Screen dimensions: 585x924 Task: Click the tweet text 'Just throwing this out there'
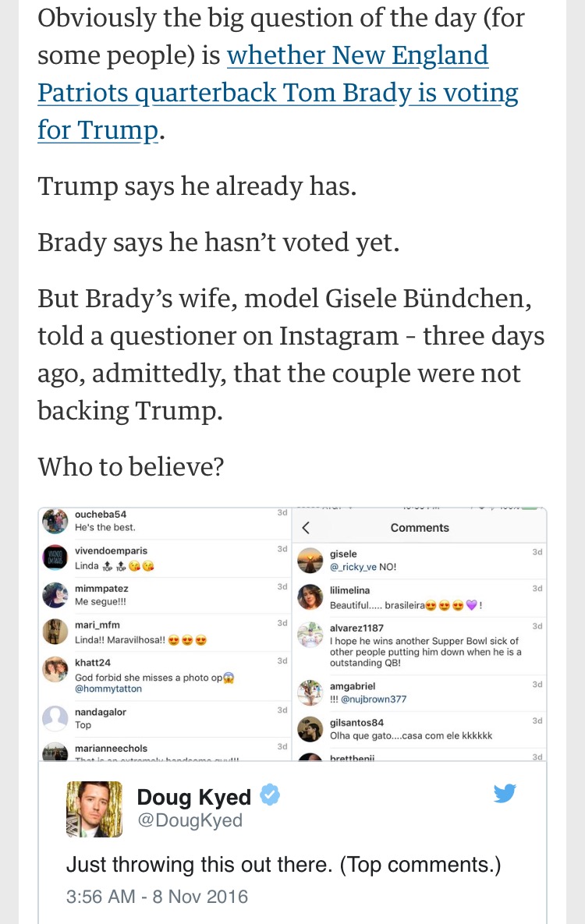click(283, 865)
